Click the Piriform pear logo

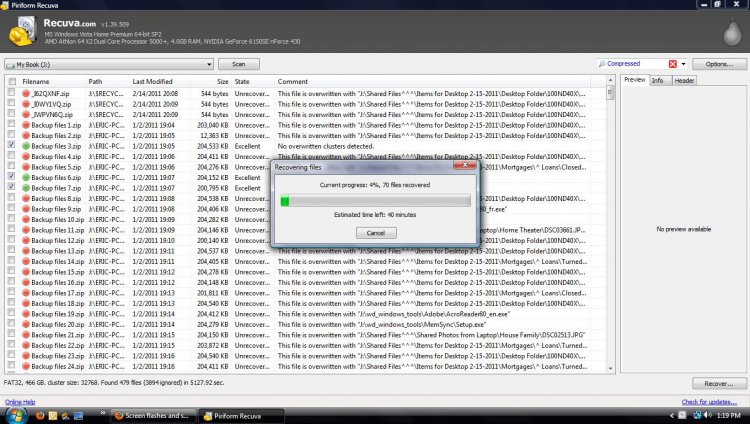point(732,33)
